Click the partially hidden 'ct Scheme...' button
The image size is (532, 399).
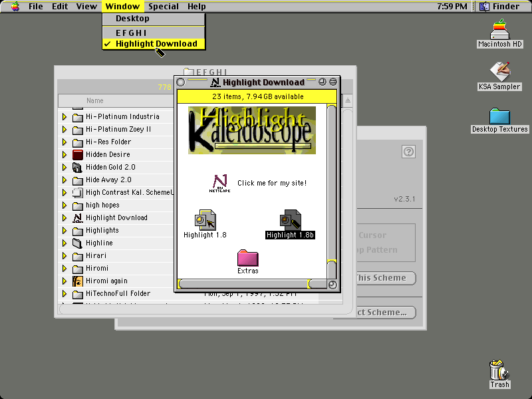coord(386,313)
